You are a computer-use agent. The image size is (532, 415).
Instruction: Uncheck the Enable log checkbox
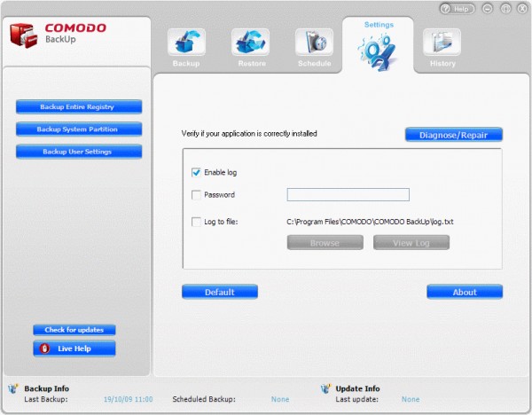tap(196, 172)
